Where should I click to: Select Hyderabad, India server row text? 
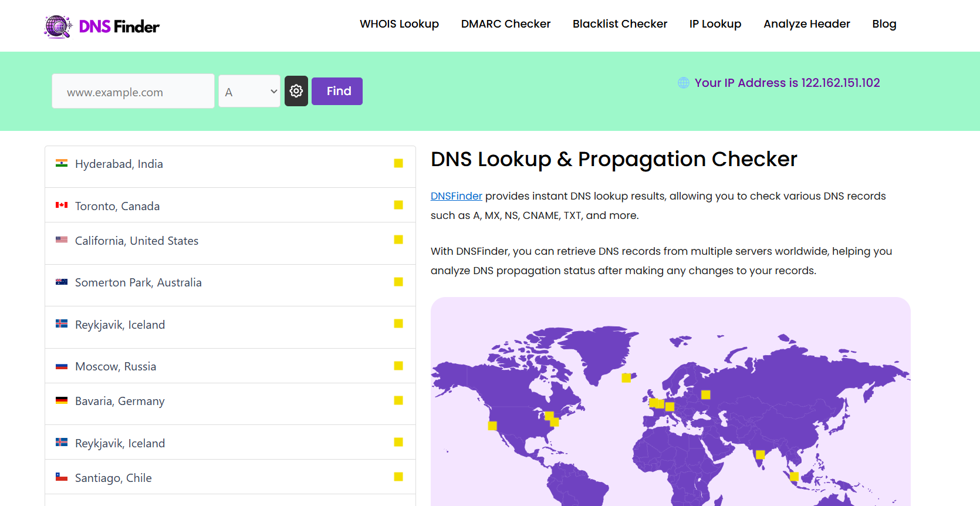point(119,164)
